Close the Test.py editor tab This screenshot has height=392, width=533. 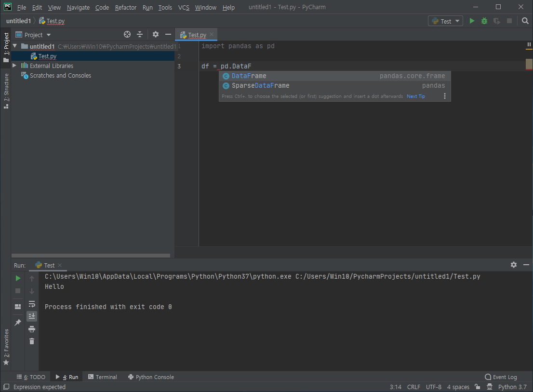(x=212, y=34)
